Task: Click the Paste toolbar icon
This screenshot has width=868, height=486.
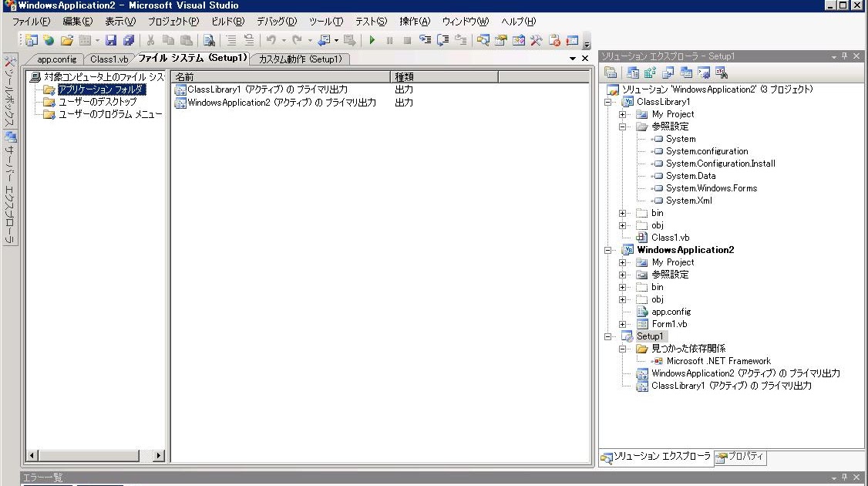Action: pyautogui.click(x=187, y=40)
